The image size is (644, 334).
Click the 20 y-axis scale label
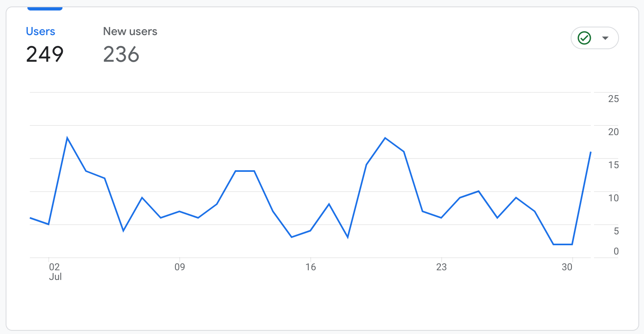613,132
